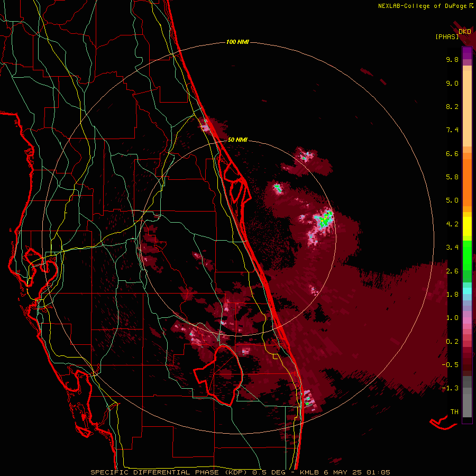This screenshot has width=476, height=476.
Task: Click the 8.2 value on the color scale
Action: pyautogui.click(x=452, y=106)
